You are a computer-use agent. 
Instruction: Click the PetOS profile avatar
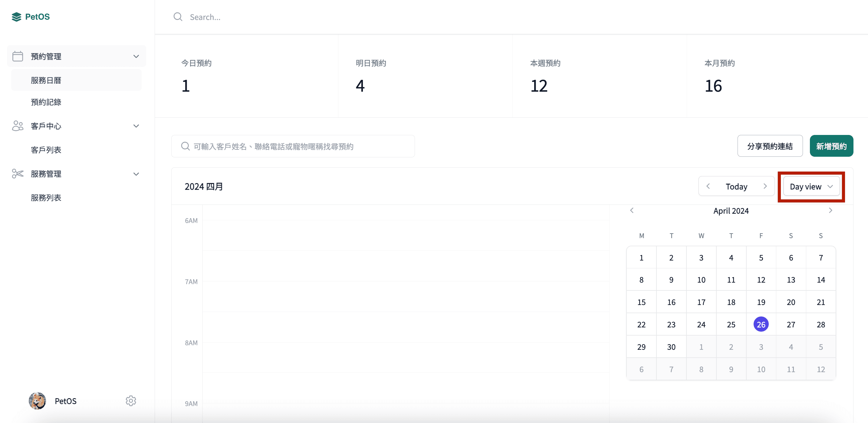pyautogui.click(x=38, y=401)
